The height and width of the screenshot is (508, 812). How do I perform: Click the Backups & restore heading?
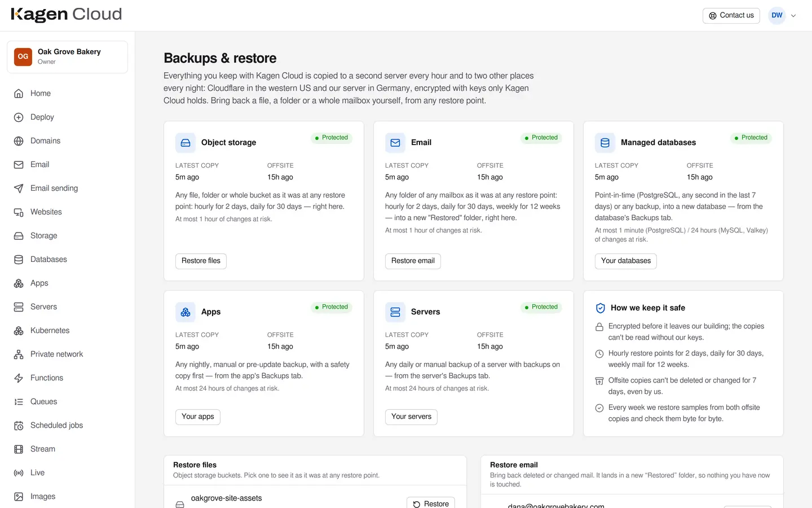(x=220, y=58)
